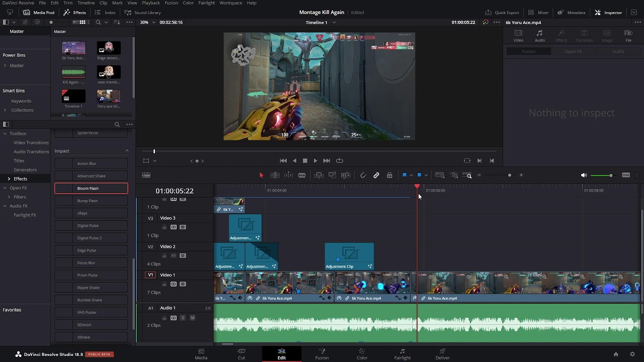The image size is (644, 362).
Task: Click the viewer scrubber bar handle
Action: [x=154, y=151]
